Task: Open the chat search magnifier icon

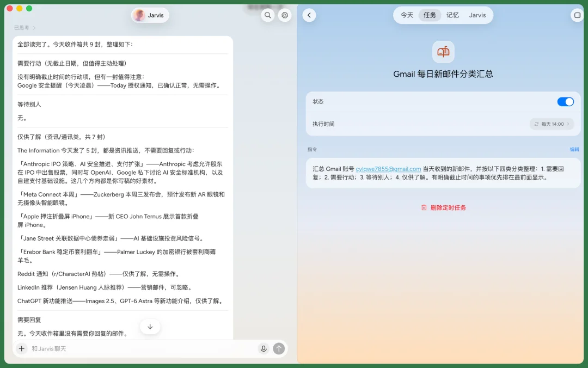Action: [x=267, y=15]
